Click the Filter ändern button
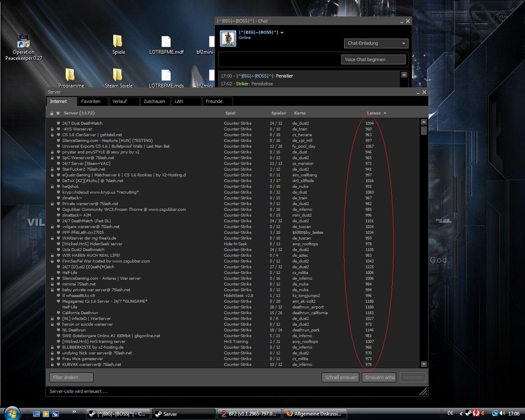The height and width of the screenshot is (420, 525). pyautogui.click(x=71, y=377)
